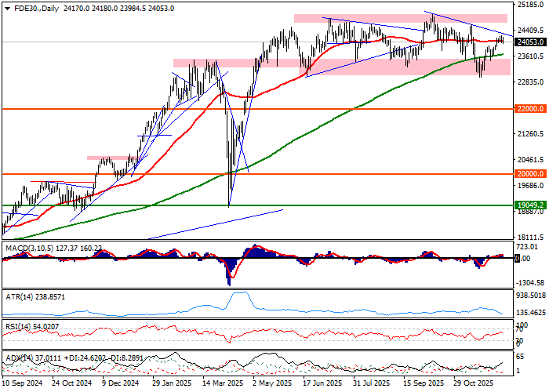The width and height of the screenshot is (549, 392).
Task: Click the 10 Sep 2024 date label
Action: tap(24, 384)
